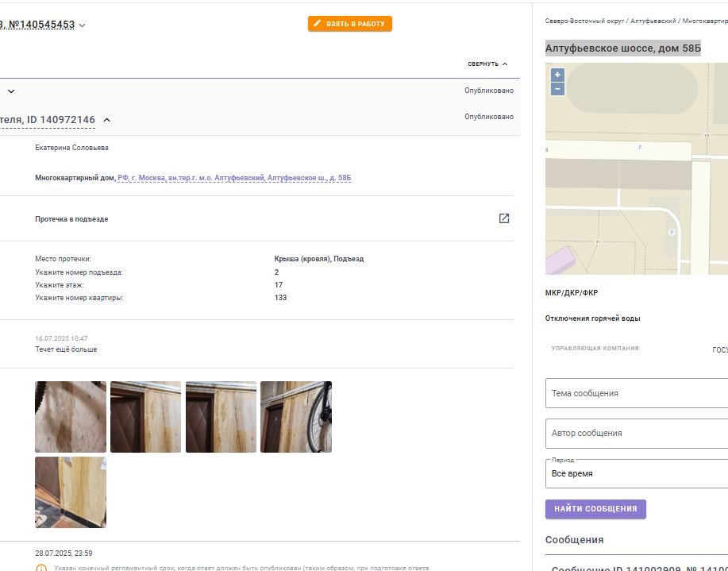Click the floor value '17'
This screenshot has width=728, height=571.
point(278,285)
